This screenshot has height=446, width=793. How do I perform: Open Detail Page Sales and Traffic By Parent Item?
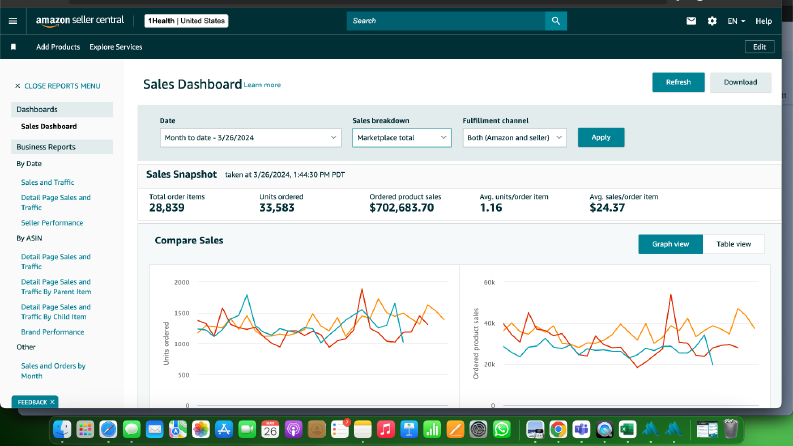pos(56,287)
